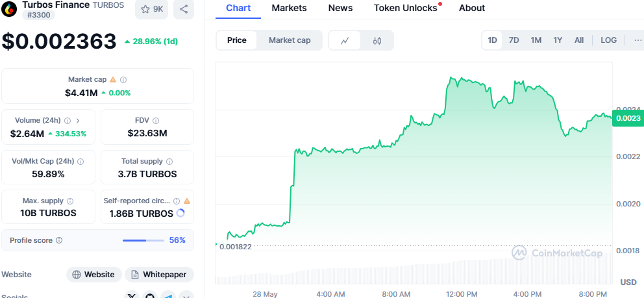Click the 0.001822 opening price label
This screenshot has height=298, width=644.
click(236, 247)
